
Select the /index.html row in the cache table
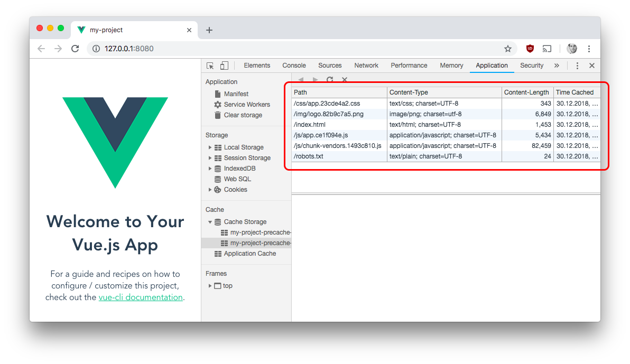point(338,125)
